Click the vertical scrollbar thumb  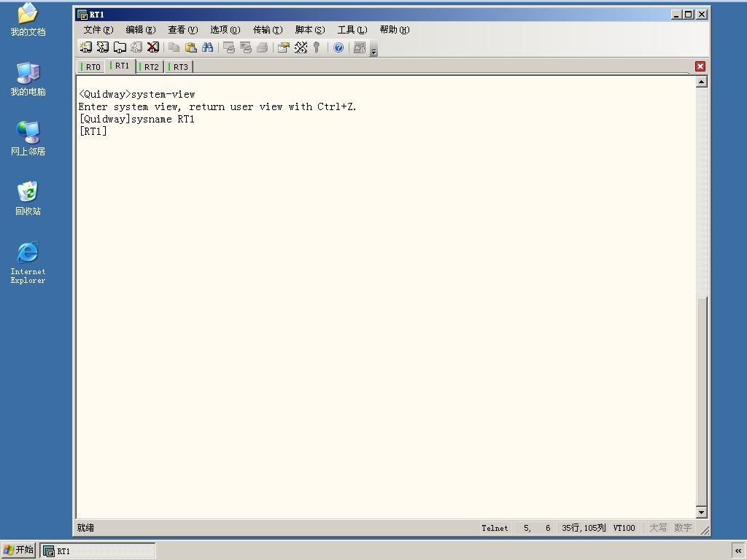pos(701,402)
